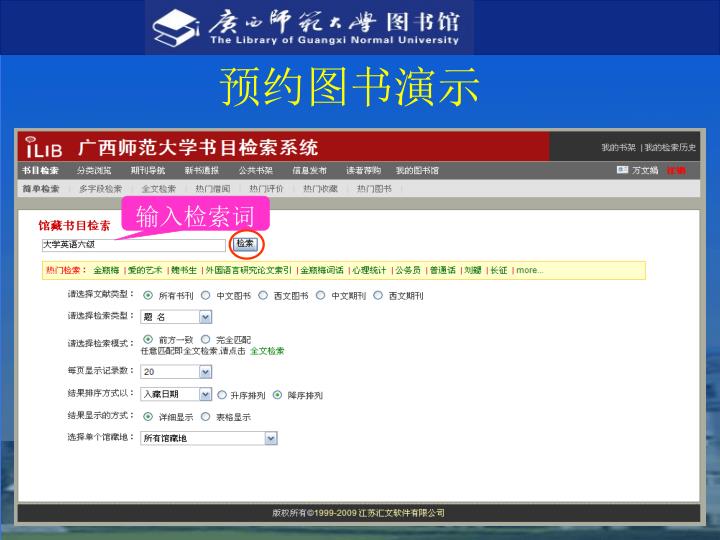This screenshot has width=720, height=540.
Task: Click the hot search term 外国语言研究论文索引
Action: click(x=248, y=270)
